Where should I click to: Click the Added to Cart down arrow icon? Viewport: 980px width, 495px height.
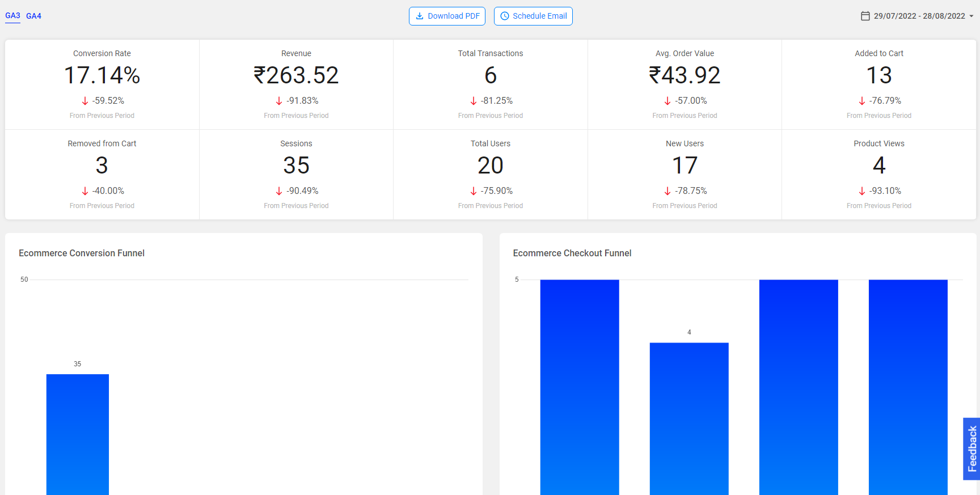tap(862, 101)
